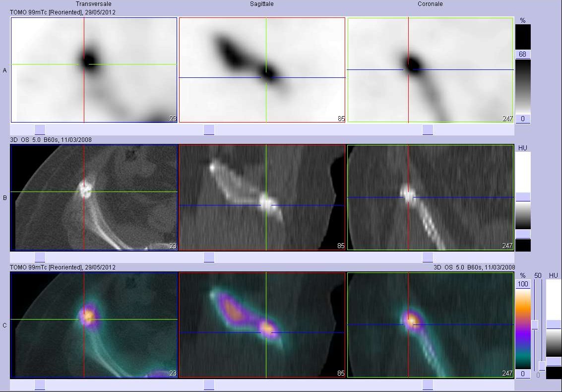This screenshot has width=562, height=392.
Task: Click the upper window handle on row C HU bar
Action: point(554,324)
